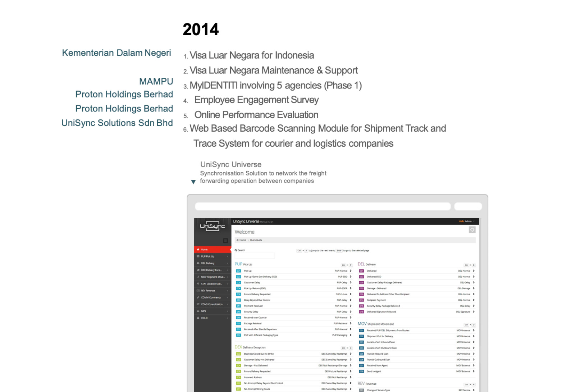Click the Search input field
The width and height of the screenshot is (576, 392).
[x=255, y=255]
